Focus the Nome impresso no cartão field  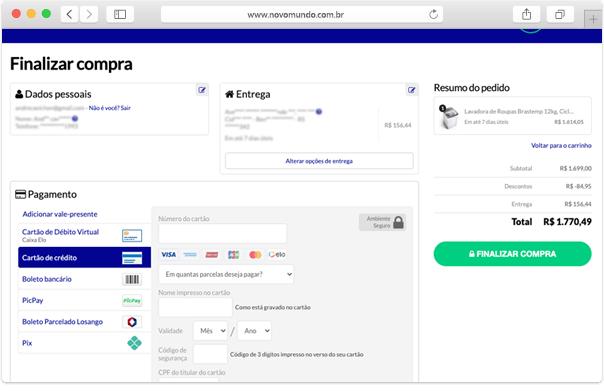pyautogui.click(x=195, y=307)
